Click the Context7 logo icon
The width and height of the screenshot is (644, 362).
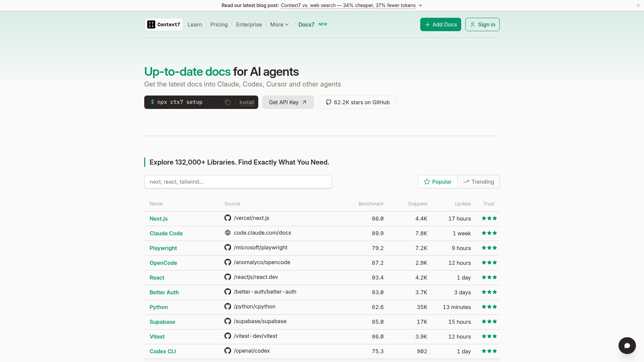coord(151,24)
